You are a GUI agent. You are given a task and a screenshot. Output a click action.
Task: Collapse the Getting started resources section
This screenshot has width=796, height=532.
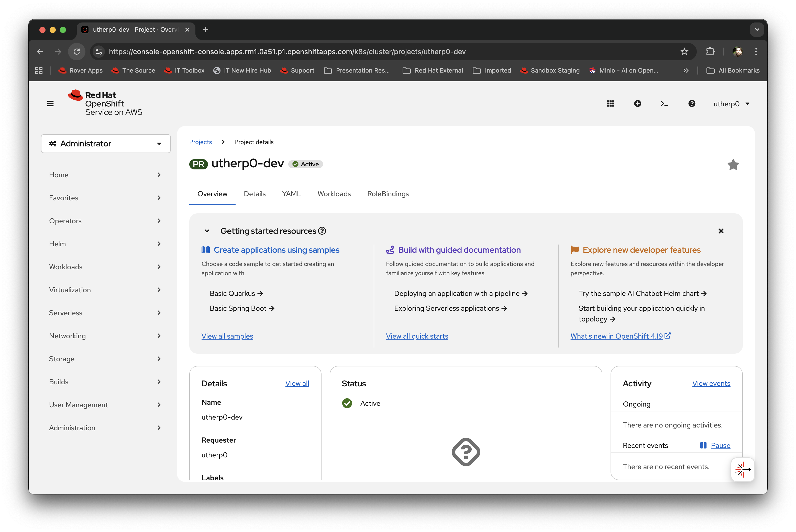coord(207,231)
